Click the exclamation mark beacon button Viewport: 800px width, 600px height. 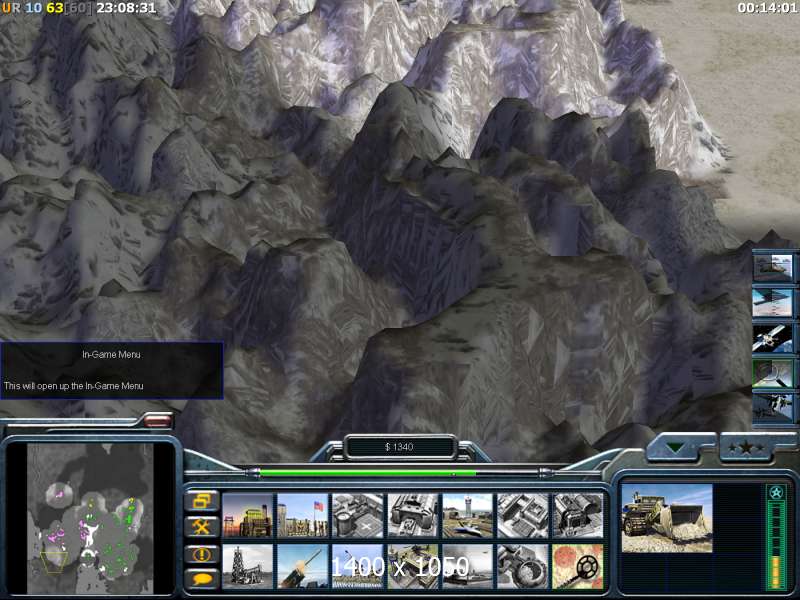click(x=201, y=553)
